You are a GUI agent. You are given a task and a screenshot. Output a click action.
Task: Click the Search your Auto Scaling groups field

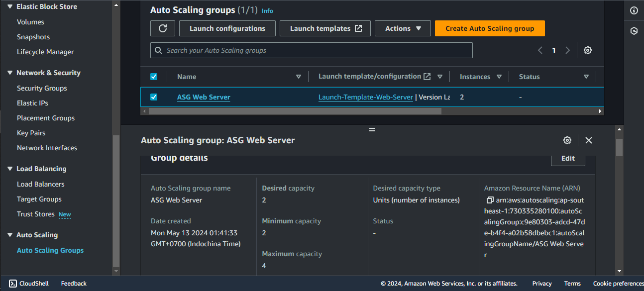pyautogui.click(x=312, y=50)
